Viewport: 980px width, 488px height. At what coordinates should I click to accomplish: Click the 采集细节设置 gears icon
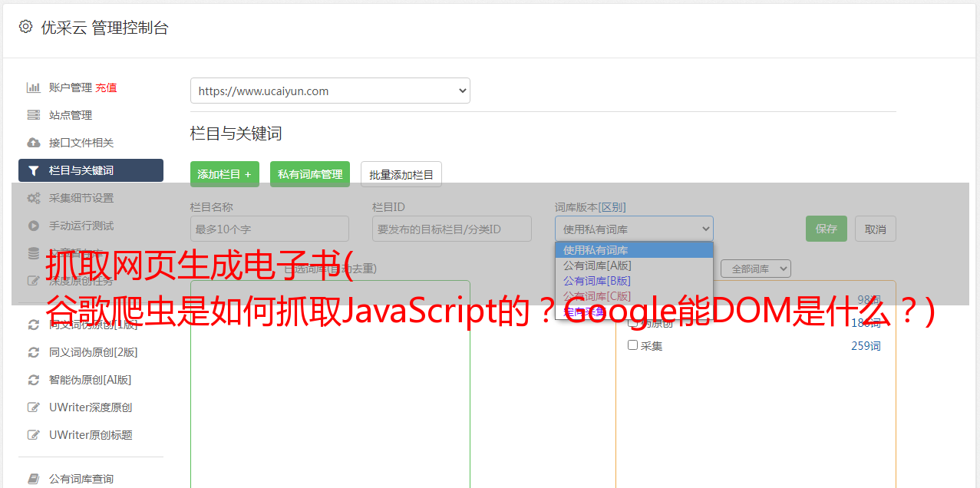coord(33,198)
